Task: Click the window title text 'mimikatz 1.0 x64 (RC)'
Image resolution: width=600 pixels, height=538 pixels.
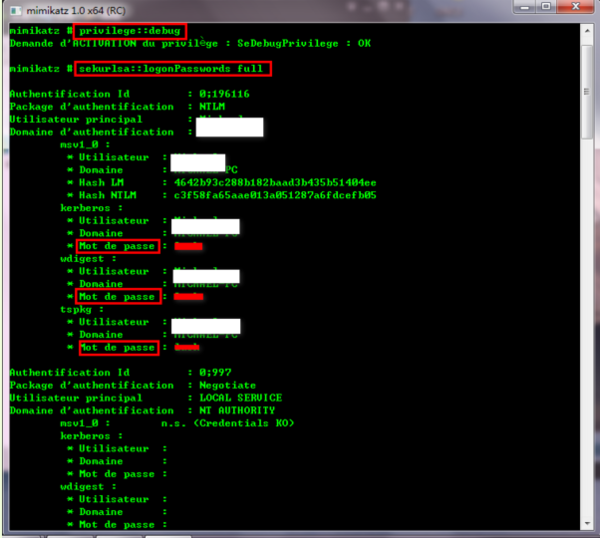Action: pyautogui.click(x=76, y=10)
